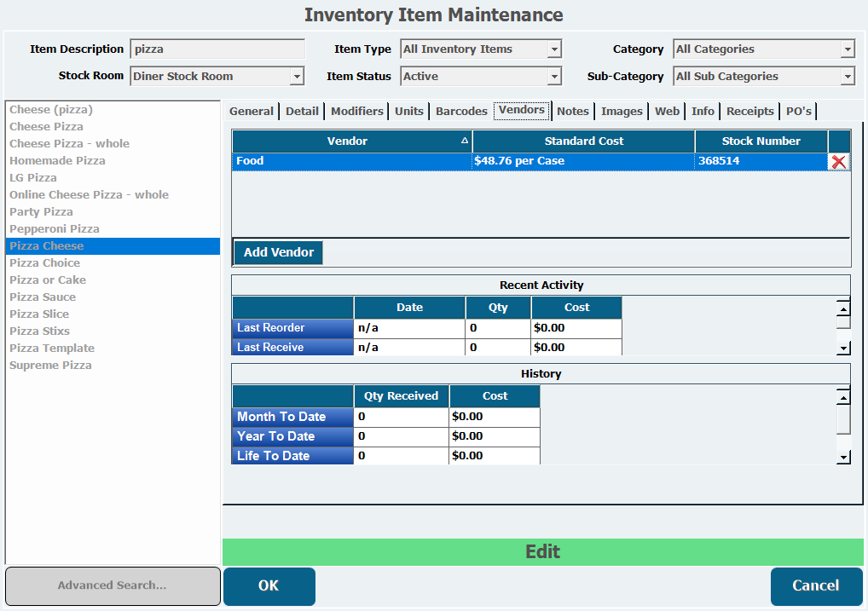Open the Item Type dropdown
The image size is (868, 611).
point(554,49)
